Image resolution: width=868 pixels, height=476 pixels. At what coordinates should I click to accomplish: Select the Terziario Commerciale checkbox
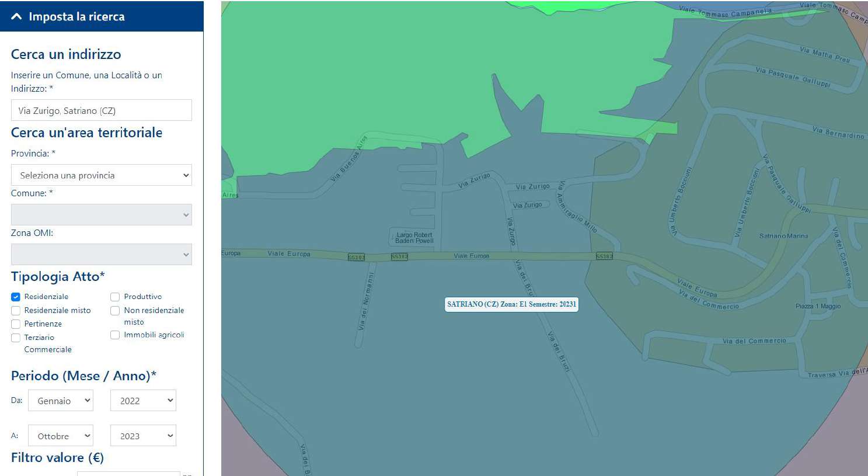[x=16, y=338]
